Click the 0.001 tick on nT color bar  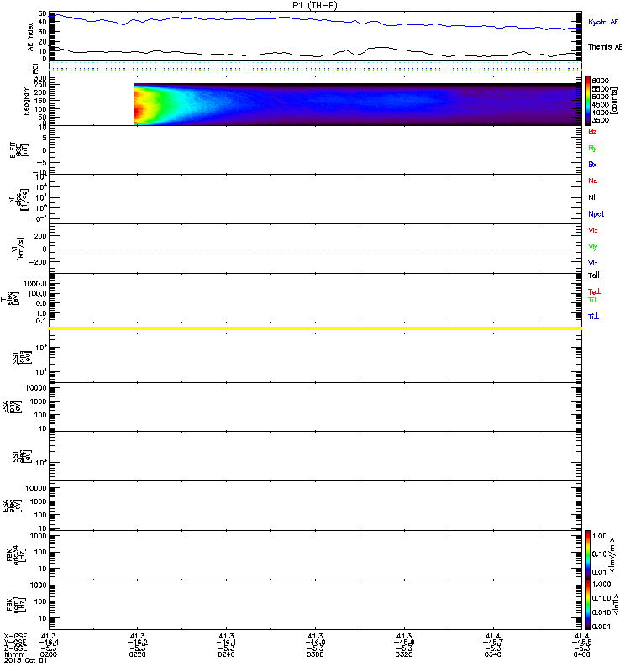pos(601,627)
